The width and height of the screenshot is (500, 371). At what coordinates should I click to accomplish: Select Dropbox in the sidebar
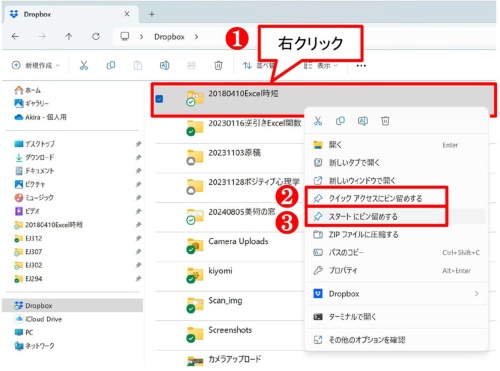click(x=72, y=306)
